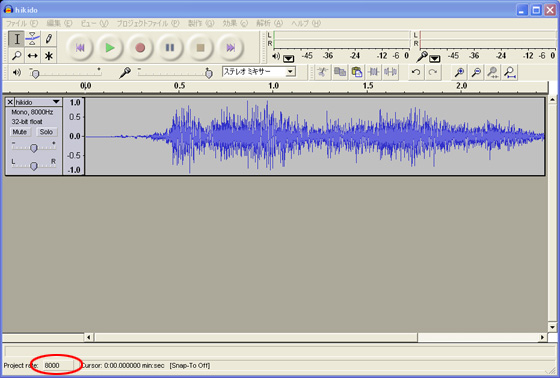Select the Multi-Tool asterisk mode
This screenshot has width=560, height=378.
pos(49,55)
